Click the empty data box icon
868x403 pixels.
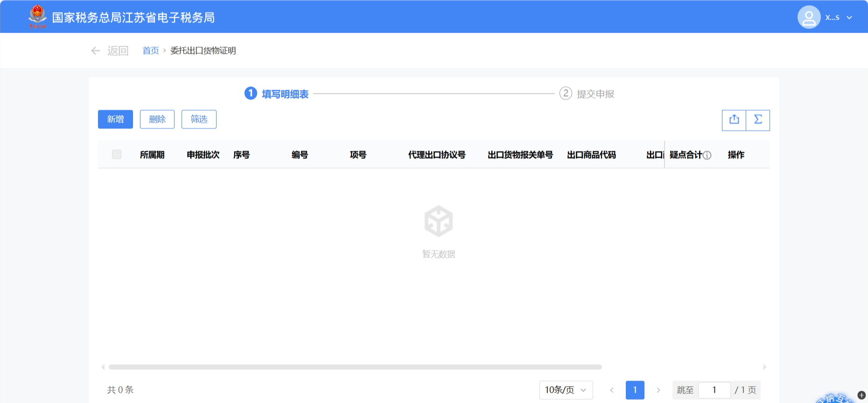click(438, 221)
